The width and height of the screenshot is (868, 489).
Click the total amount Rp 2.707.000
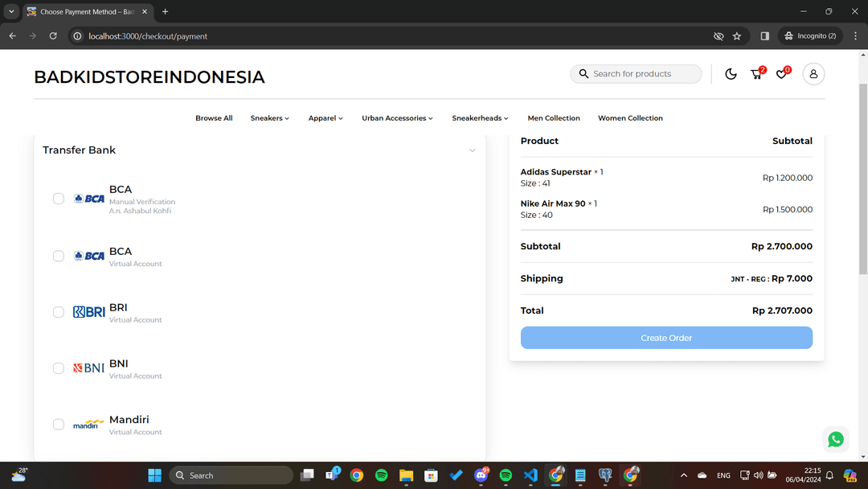[782, 310]
